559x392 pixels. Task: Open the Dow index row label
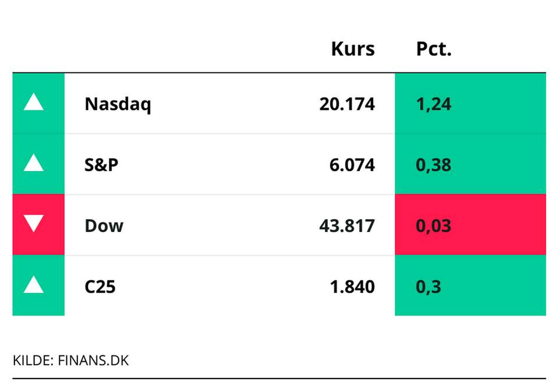tap(104, 226)
